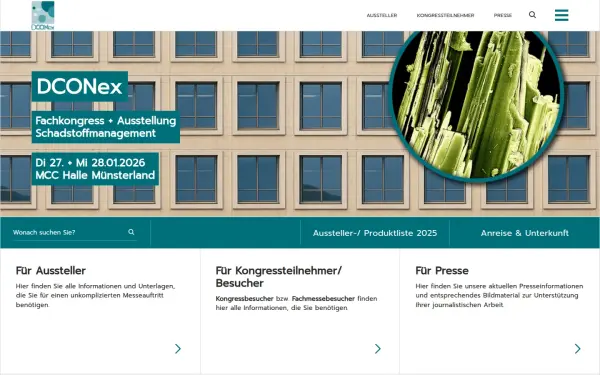Click the search icon in 'Wonach suchen Sie?' field
Image resolution: width=600 pixels, height=375 pixels.
[x=131, y=232]
